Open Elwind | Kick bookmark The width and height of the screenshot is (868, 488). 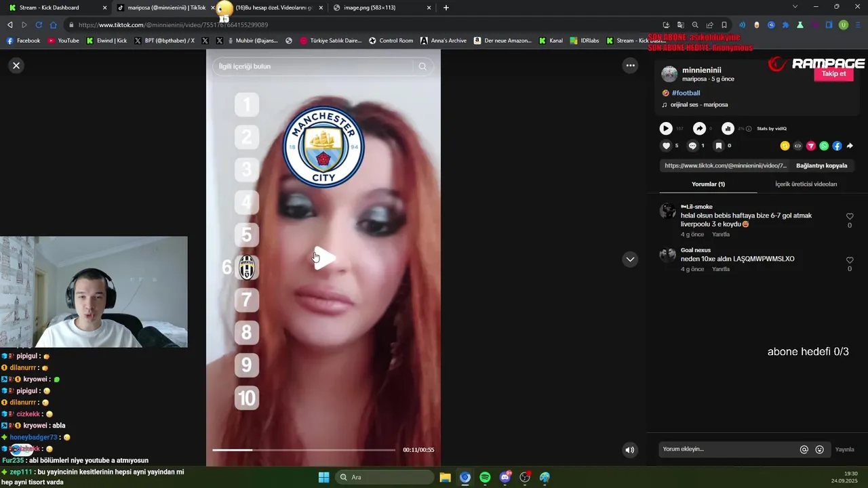coord(106,41)
